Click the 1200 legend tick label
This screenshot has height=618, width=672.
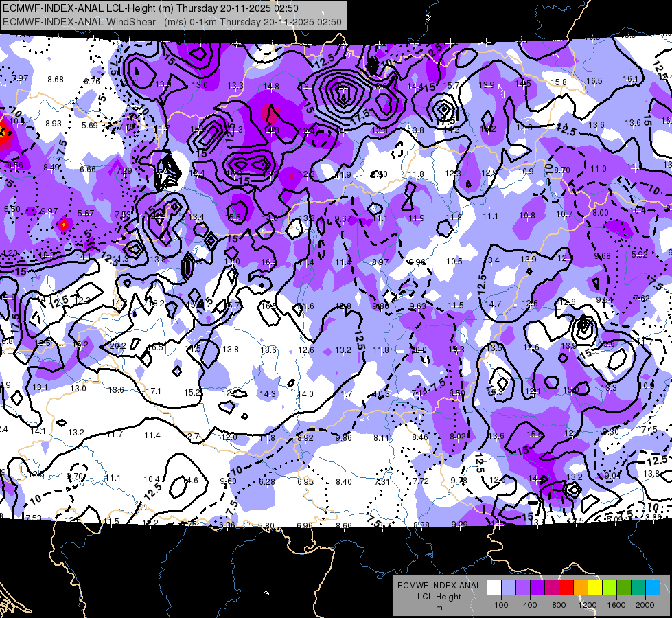[588, 605]
